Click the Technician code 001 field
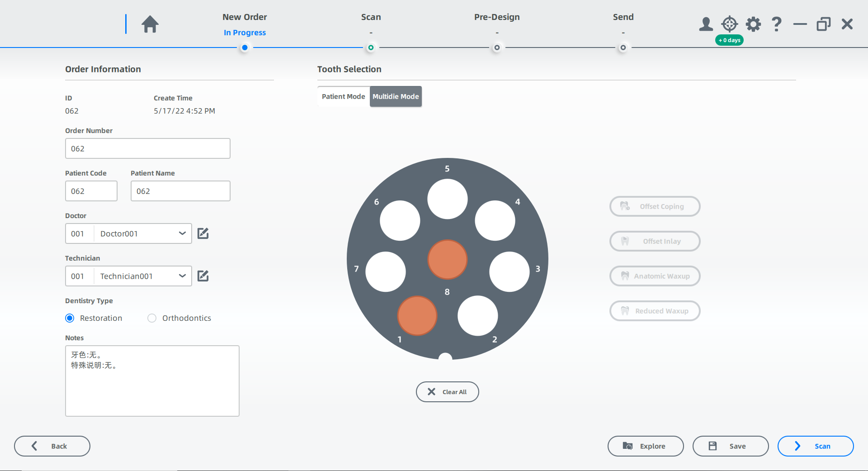 click(80, 276)
